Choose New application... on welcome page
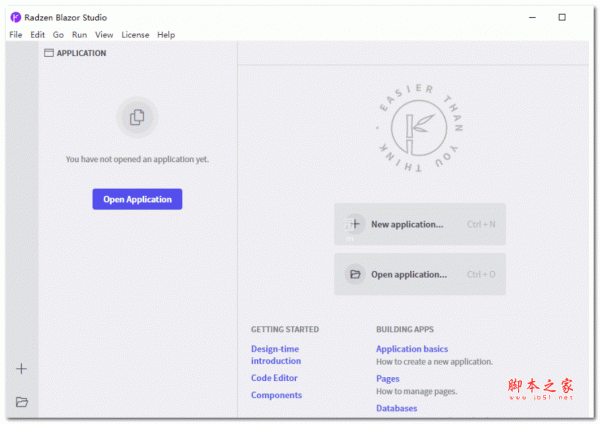 (420, 224)
